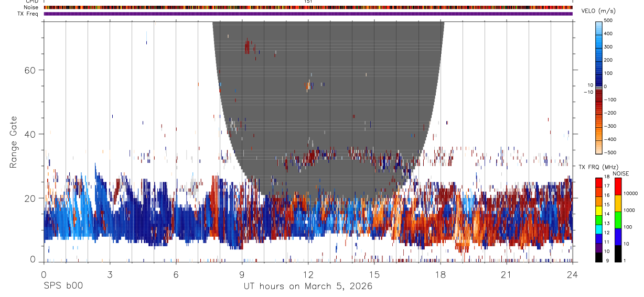644x297 pixels.
Task: Click the 'TX Freq' row label at top
Action: [x=27, y=13]
